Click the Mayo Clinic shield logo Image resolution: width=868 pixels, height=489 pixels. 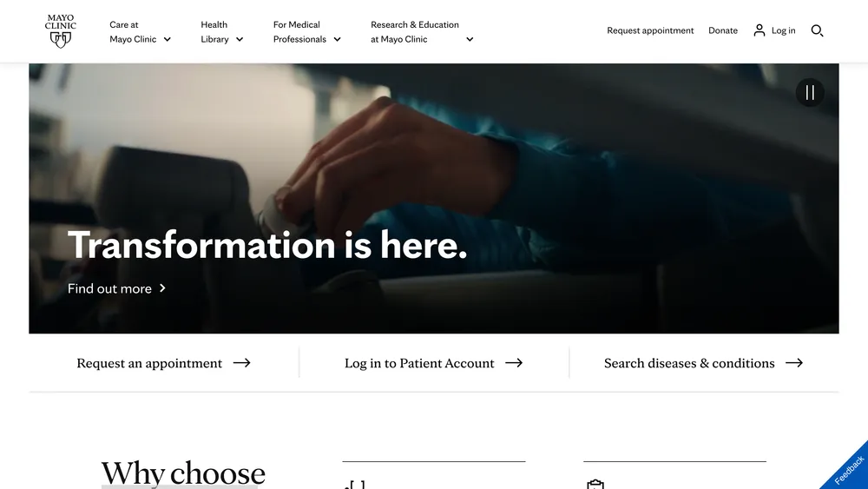pyautogui.click(x=61, y=31)
